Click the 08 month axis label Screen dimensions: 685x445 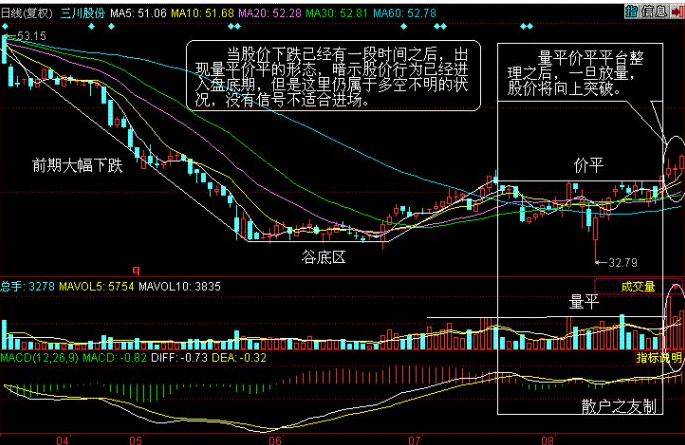click(x=547, y=440)
